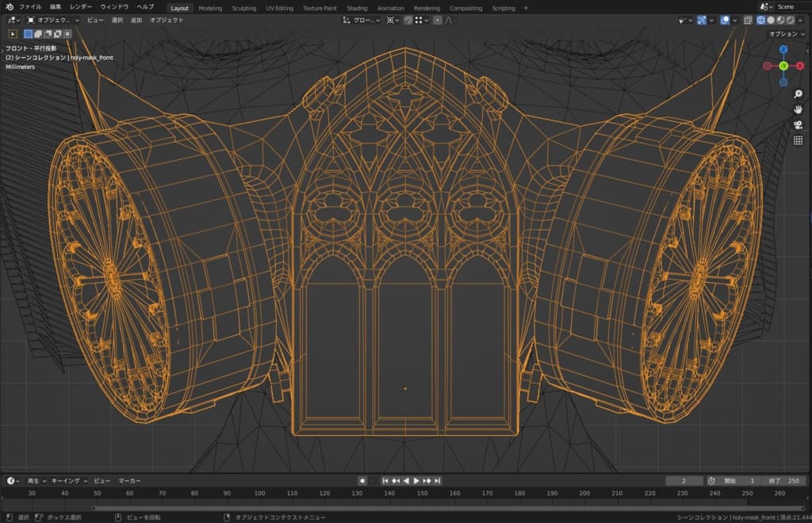This screenshot has width=812, height=523.
Task: Switch to the Sculpting workspace tab
Action: [243, 8]
